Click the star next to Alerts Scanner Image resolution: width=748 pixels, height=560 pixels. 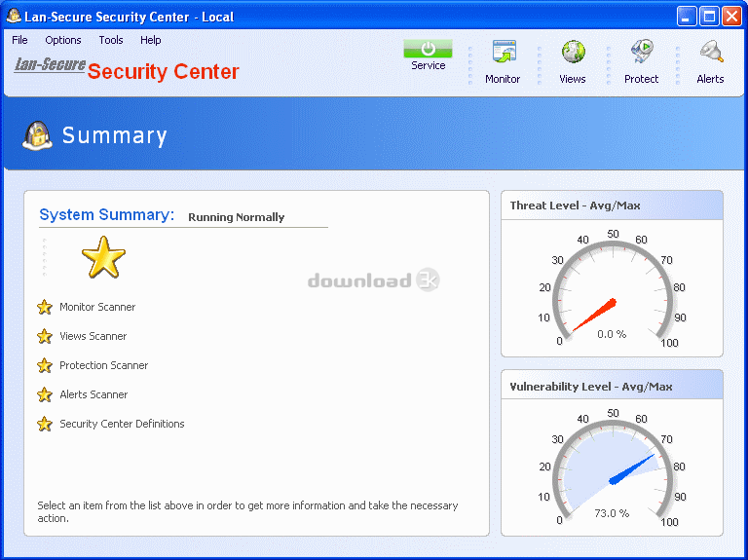(45, 394)
